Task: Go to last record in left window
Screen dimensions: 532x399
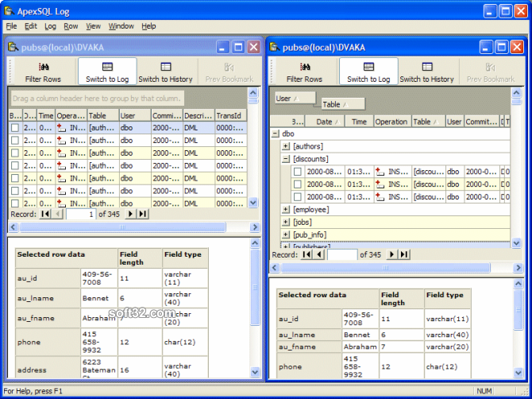Action: [x=143, y=214]
